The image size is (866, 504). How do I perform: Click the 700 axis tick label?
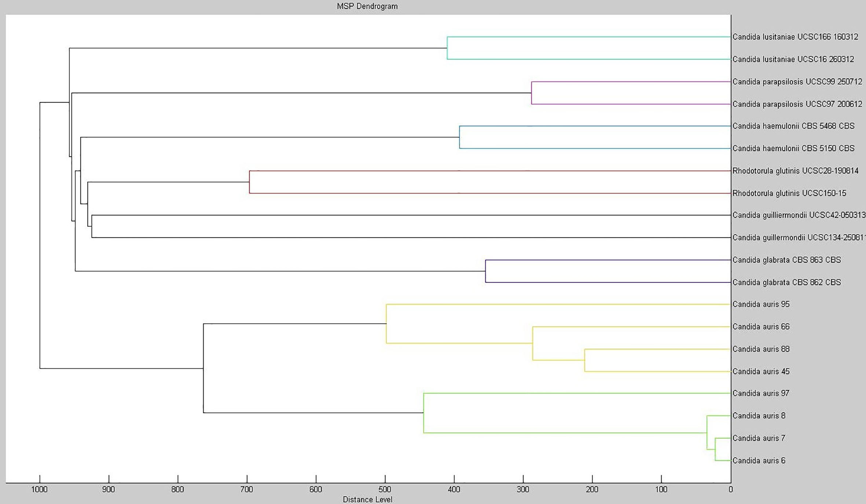(x=247, y=489)
